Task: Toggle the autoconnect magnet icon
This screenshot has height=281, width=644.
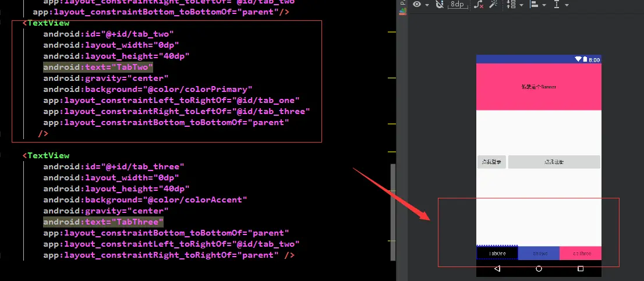Action: [x=440, y=5]
